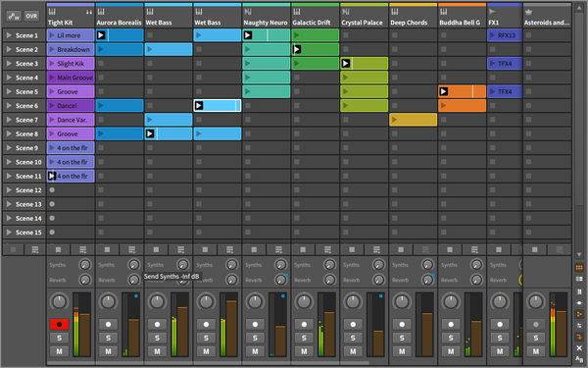
Task: Launch the Lil more clip
Action: [52, 35]
